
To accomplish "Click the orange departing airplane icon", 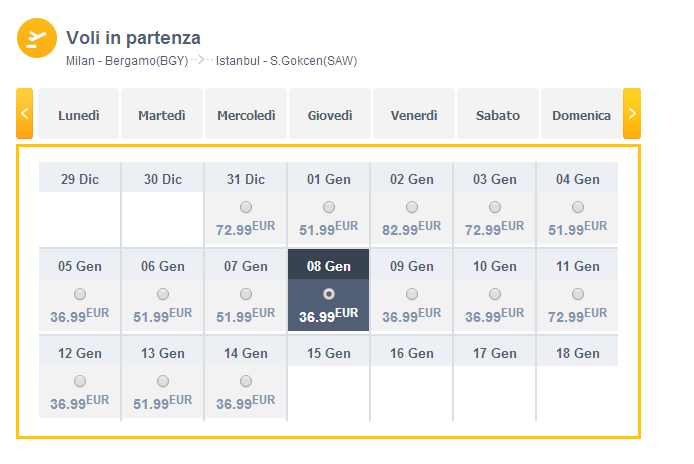I will click(37, 38).
